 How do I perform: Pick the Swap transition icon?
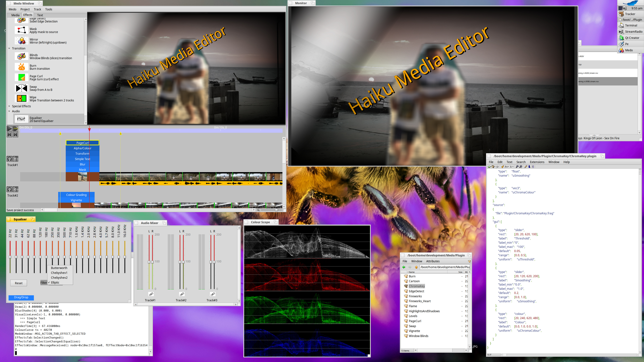point(21,88)
